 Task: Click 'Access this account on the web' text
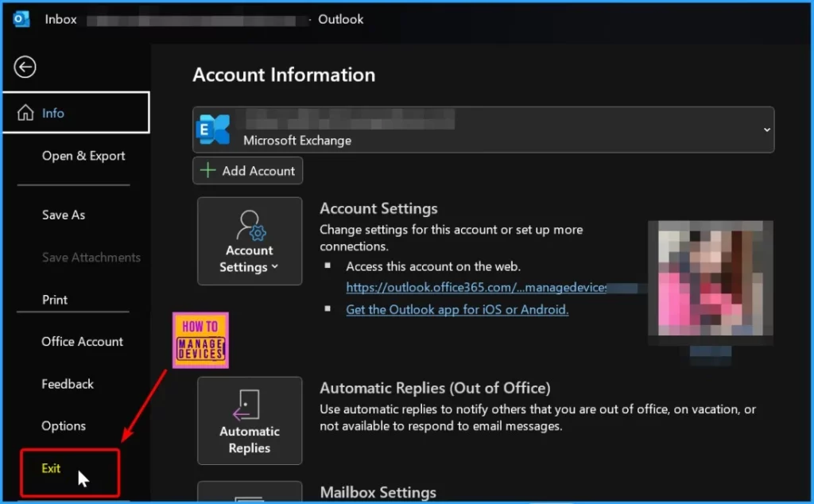coord(433,266)
